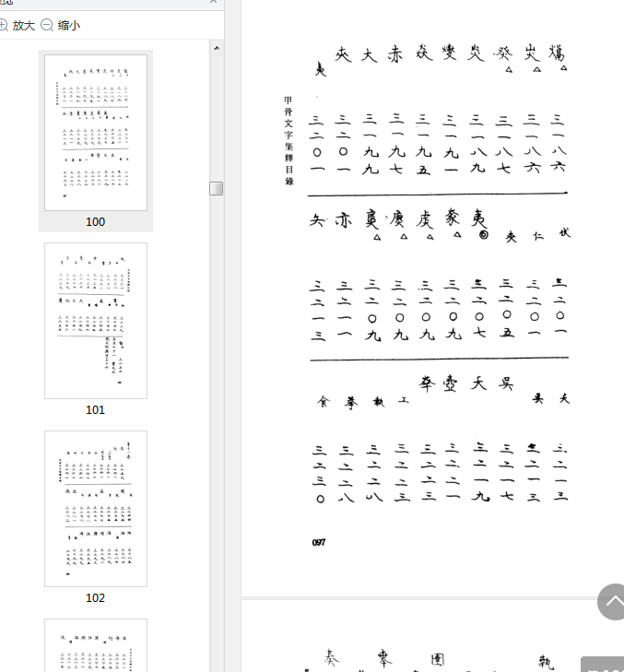The height and width of the screenshot is (672, 624).
Task: Click the thumbnail panel scroll-up arrow
Action: click(217, 48)
